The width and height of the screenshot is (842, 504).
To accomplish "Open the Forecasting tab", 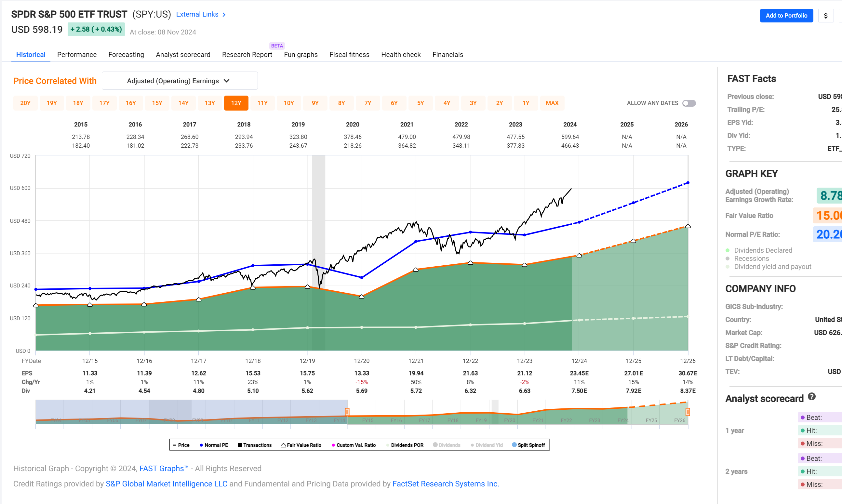I will (126, 55).
